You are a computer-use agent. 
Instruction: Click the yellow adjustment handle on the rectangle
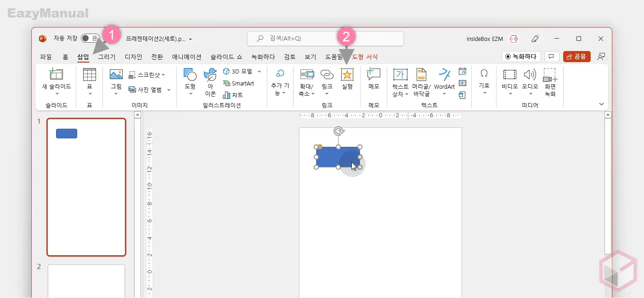320,147
